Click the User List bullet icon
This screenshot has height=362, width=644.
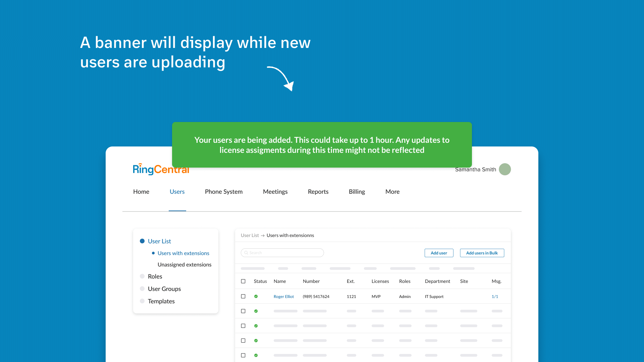(x=142, y=241)
